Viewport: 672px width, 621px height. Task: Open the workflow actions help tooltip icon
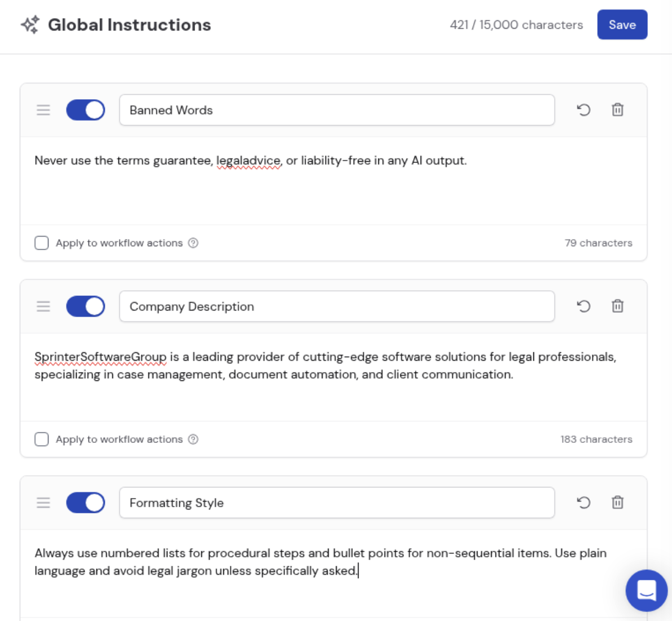[193, 242]
